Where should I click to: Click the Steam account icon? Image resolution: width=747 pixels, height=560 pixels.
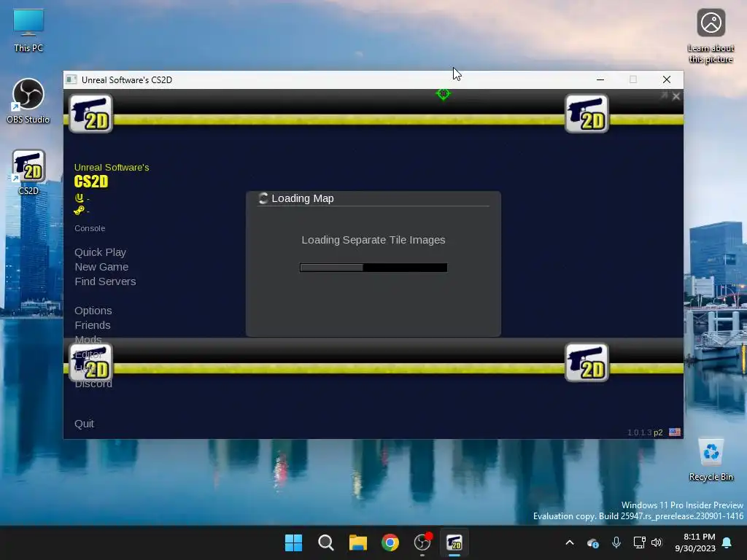point(79,210)
